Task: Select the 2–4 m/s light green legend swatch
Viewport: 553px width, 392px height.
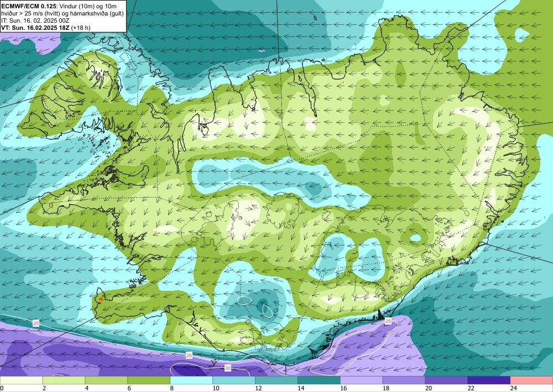Action: point(64,380)
